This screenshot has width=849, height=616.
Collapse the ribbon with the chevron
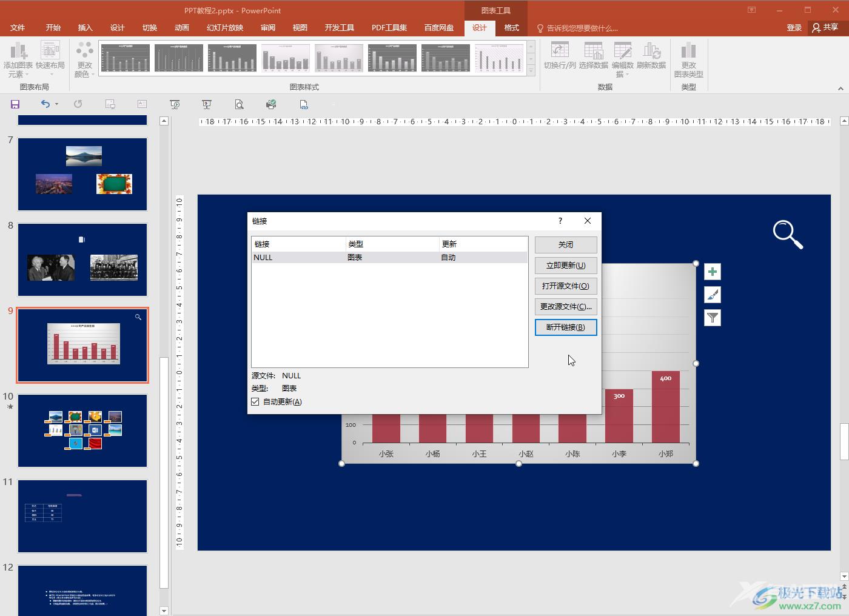pyautogui.click(x=841, y=89)
